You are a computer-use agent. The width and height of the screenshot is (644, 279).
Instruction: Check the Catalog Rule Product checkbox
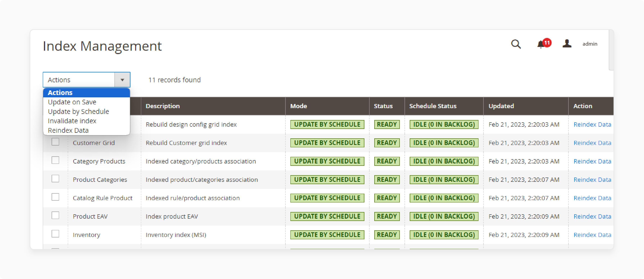[x=55, y=197]
